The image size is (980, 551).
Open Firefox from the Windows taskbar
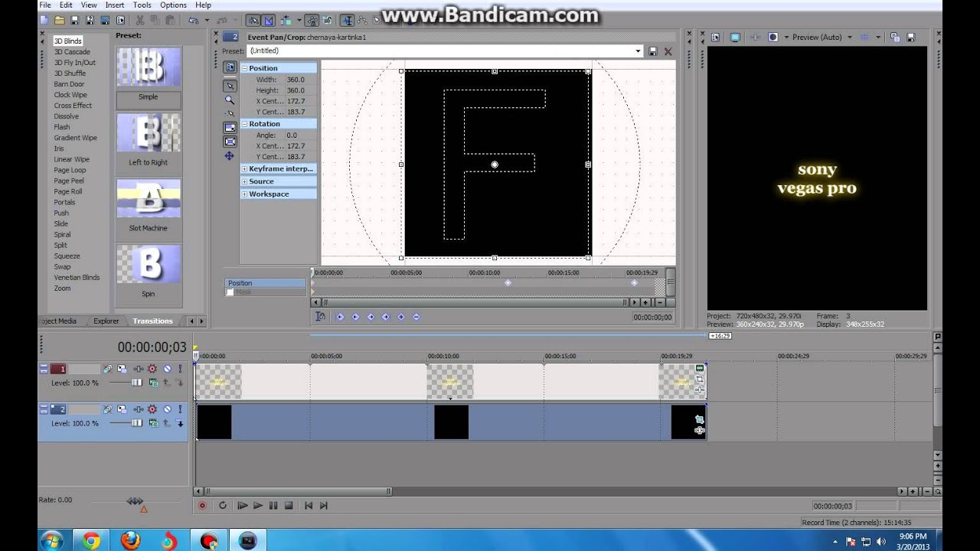point(130,541)
